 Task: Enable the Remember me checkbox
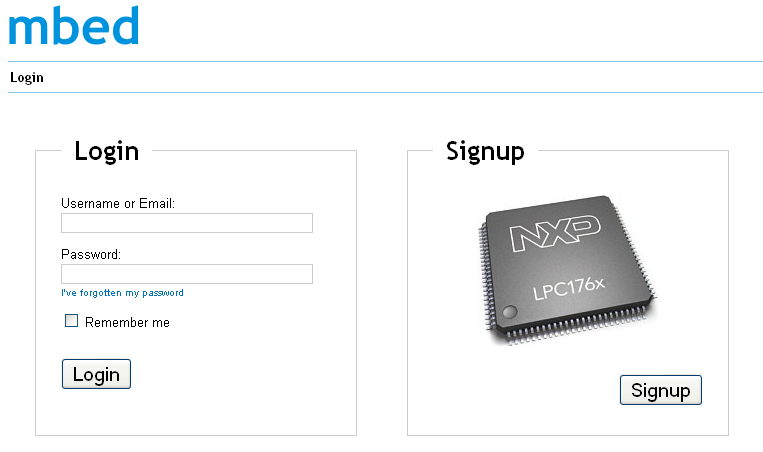tap(71, 321)
